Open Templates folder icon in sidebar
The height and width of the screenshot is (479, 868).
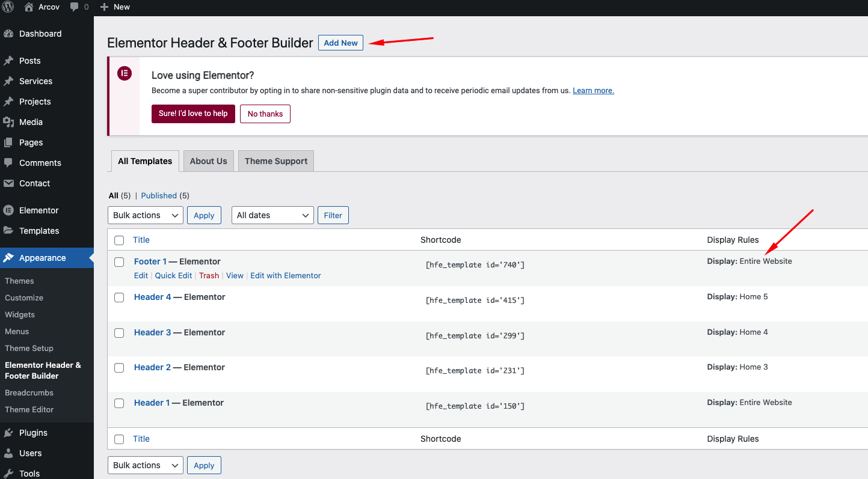point(8,231)
